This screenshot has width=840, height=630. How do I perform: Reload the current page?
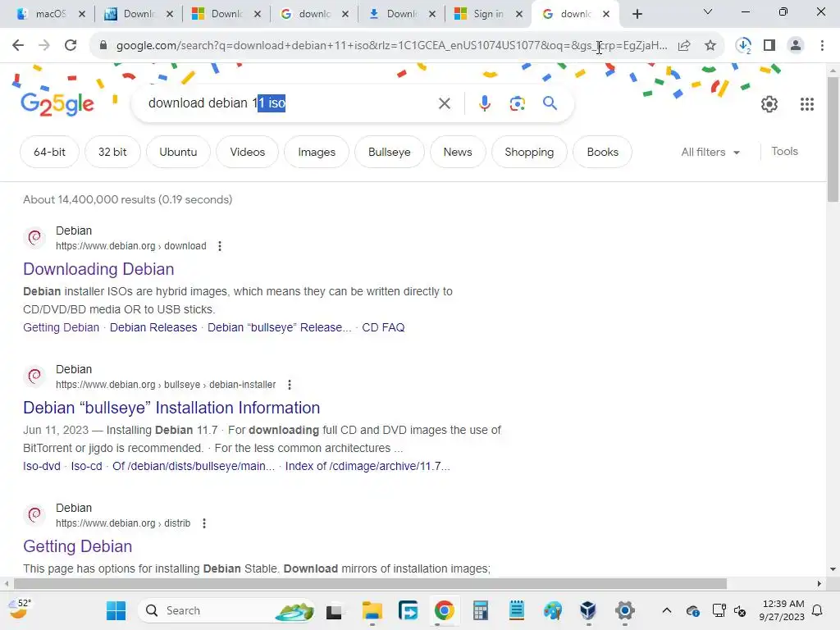[x=71, y=46]
